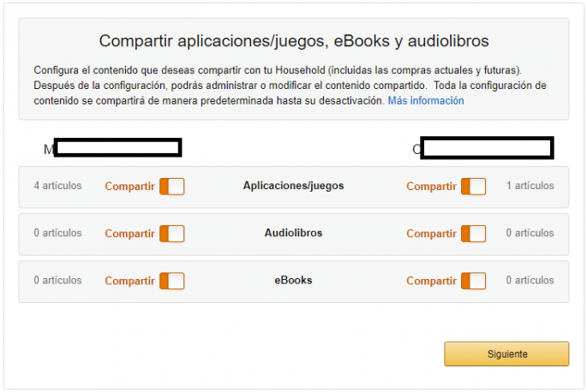Click the "4 artículos" count
The height and width of the screenshot is (392, 587).
click(58, 186)
